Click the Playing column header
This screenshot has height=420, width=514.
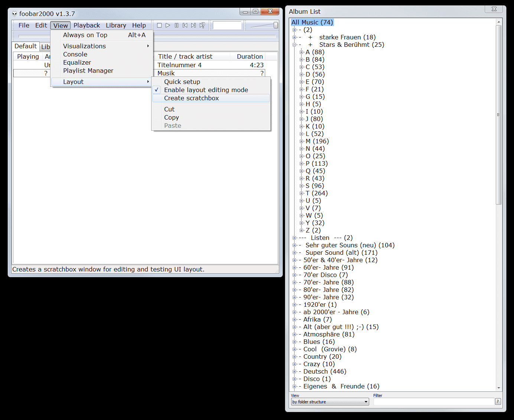coord(28,56)
